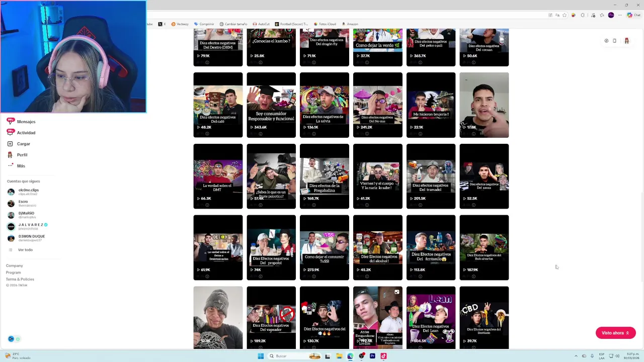
Task: Open video Diez efectos negativos del Bufo alvarius
Action: pos(484,247)
